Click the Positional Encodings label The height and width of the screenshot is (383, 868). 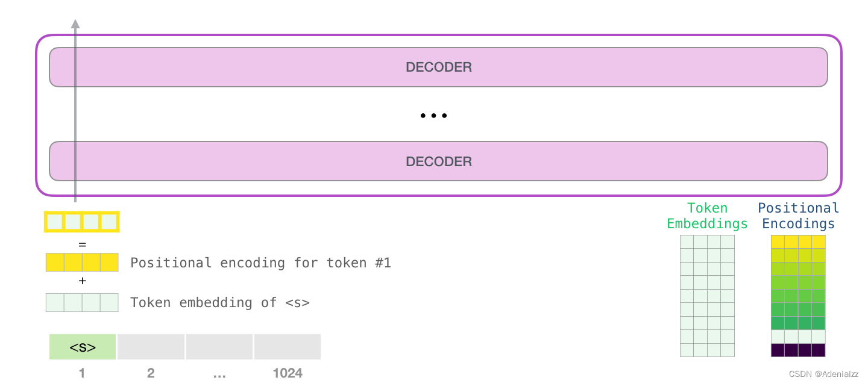799,216
